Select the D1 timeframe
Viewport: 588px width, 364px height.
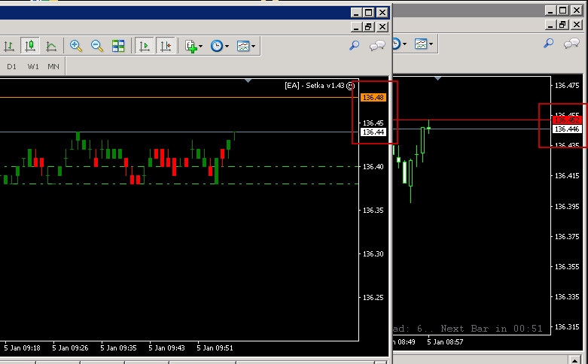[11, 67]
